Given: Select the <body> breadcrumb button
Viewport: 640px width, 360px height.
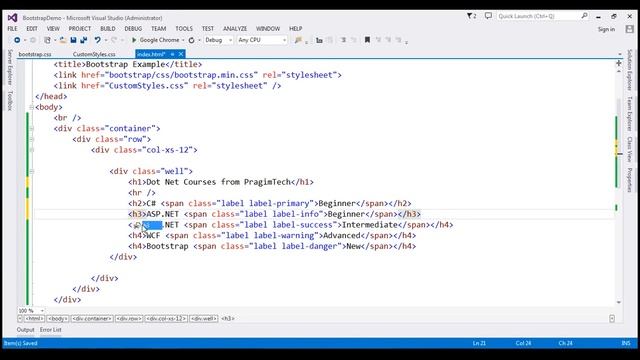Looking at the screenshot, I should pyautogui.click(x=58, y=318).
